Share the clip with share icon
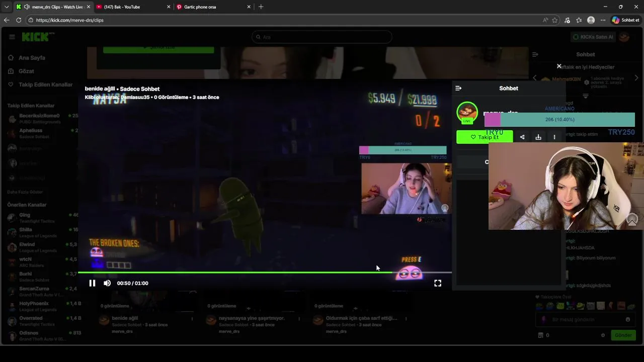Viewport: 644px width, 362px height. pos(522,137)
